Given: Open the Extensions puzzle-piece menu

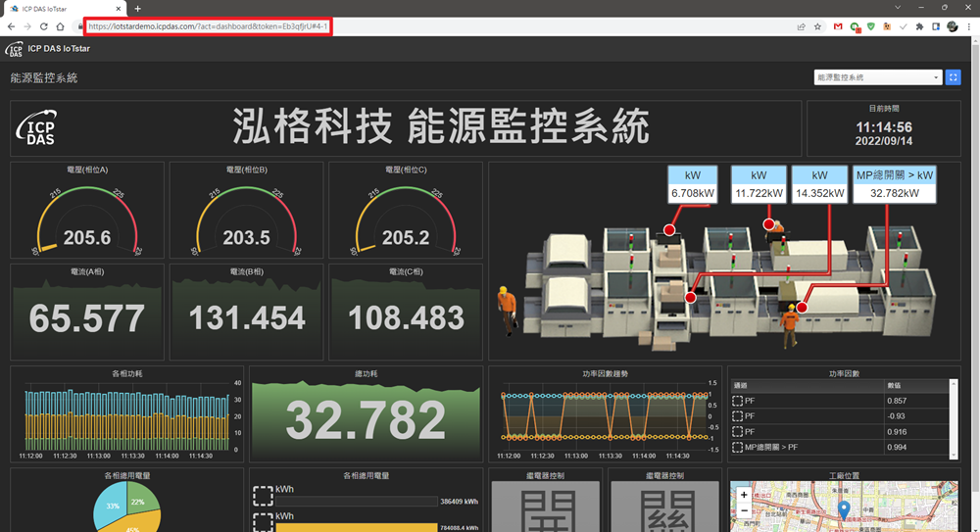Looking at the screenshot, I should tap(919, 26).
